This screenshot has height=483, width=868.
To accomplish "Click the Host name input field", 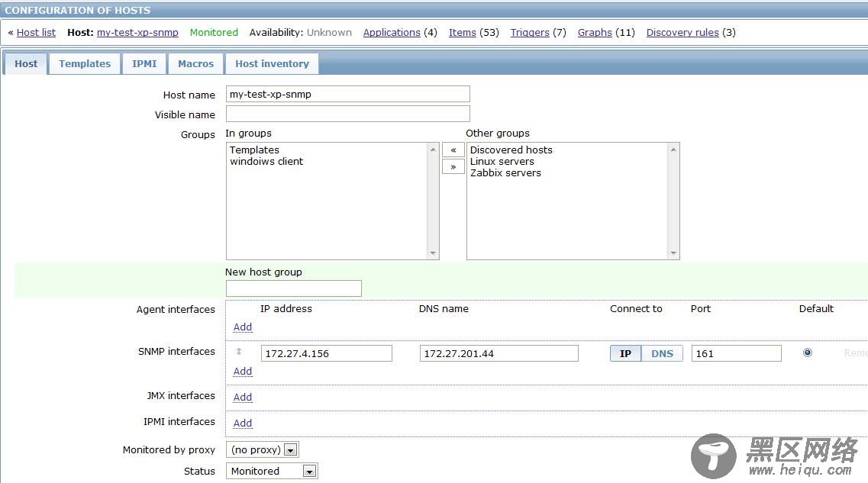I will [x=347, y=94].
